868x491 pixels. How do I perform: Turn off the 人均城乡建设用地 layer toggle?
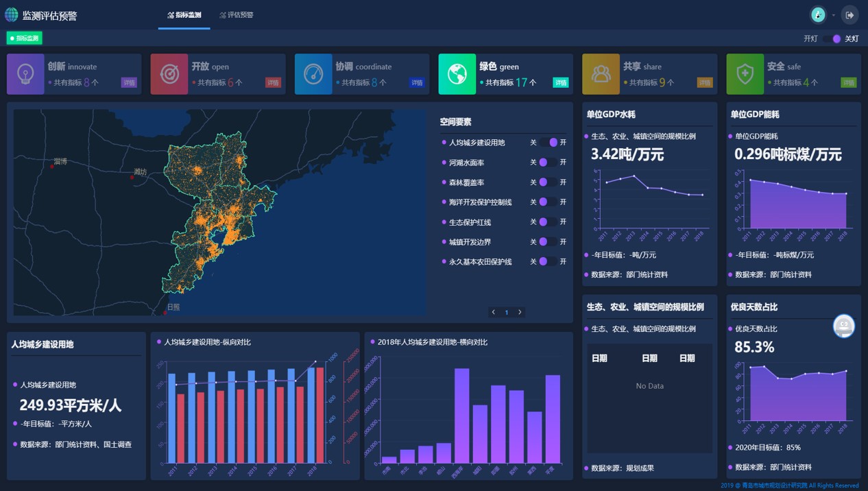point(548,143)
